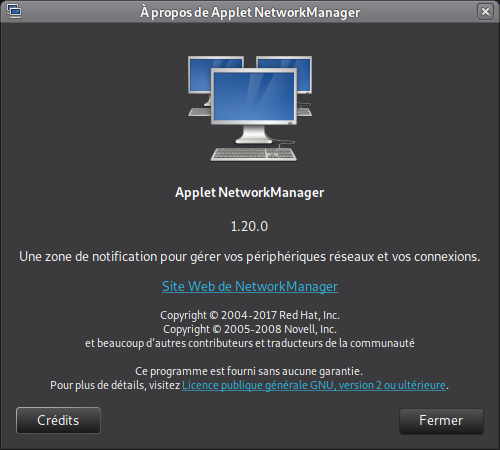Click the description starting with Une zone de notification

(250, 257)
